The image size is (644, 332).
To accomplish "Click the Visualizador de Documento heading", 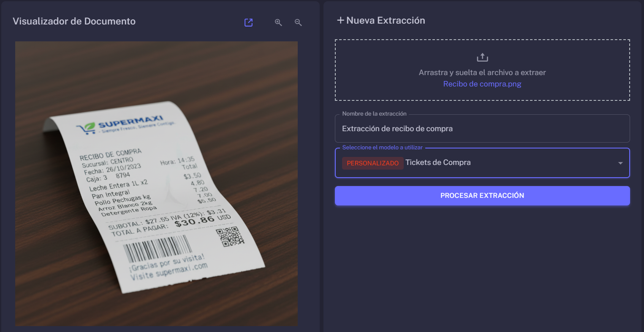I will (74, 21).
